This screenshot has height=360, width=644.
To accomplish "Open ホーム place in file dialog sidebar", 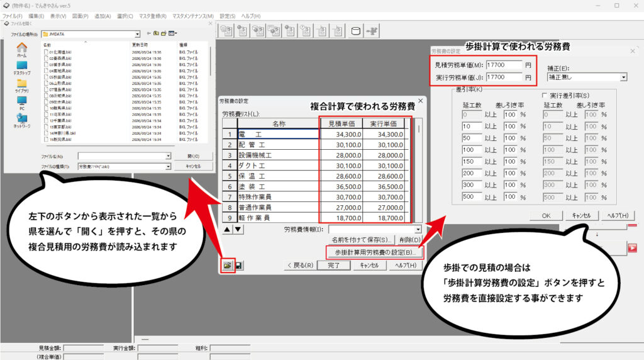I will (x=22, y=50).
